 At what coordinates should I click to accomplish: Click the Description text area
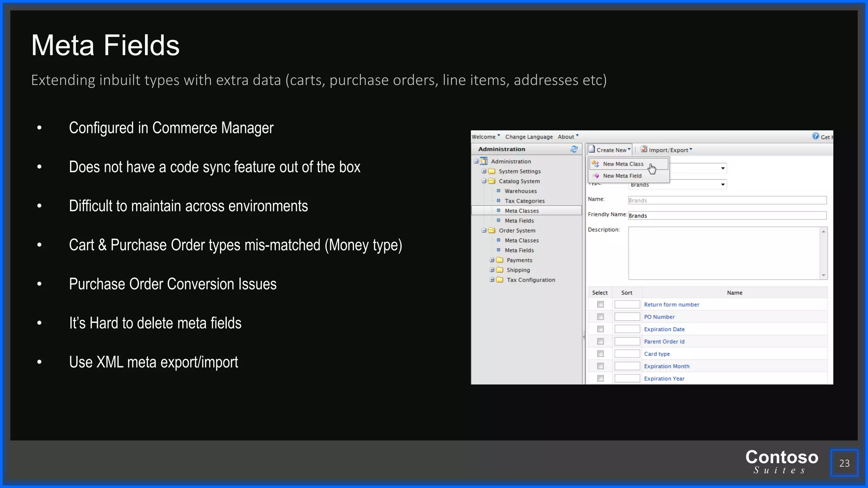(724, 253)
